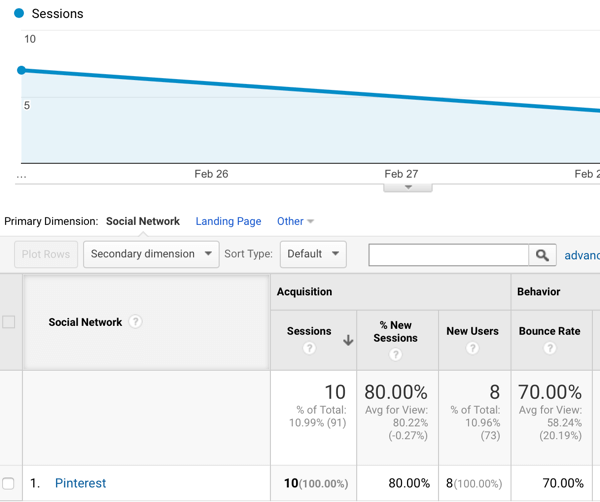Open the Pinterest social network link

[80, 483]
